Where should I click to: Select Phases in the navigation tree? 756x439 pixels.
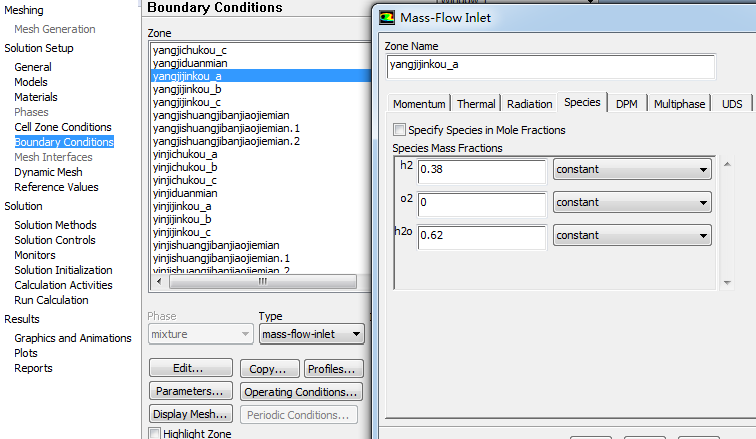[31, 112]
